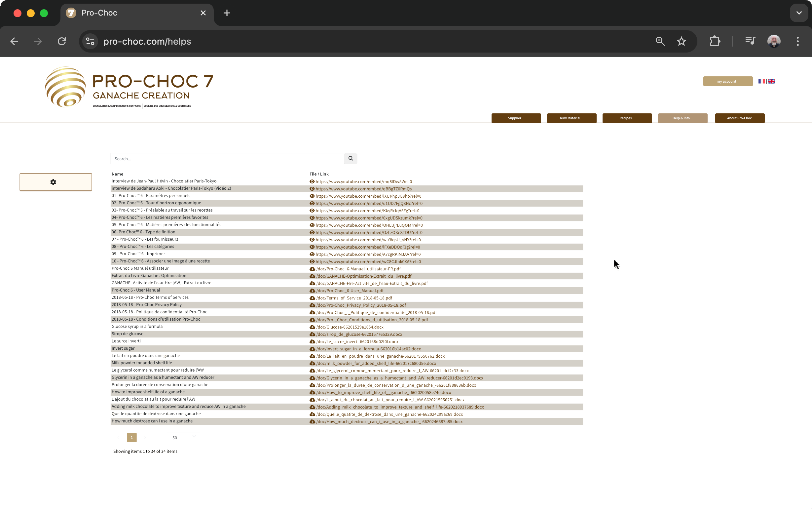Bookmark page with the star icon
This screenshot has width=812, height=512.
click(x=681, y=41)
